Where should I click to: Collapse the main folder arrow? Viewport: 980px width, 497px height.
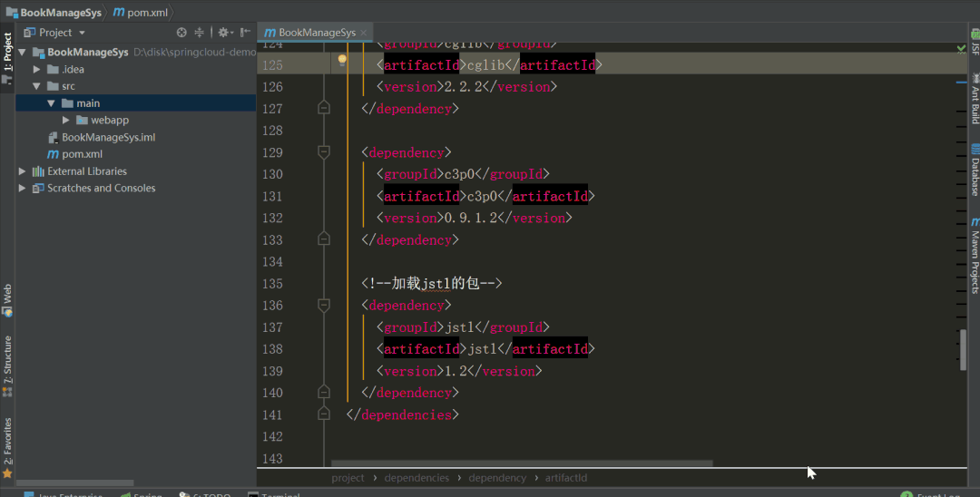point(51,103)
